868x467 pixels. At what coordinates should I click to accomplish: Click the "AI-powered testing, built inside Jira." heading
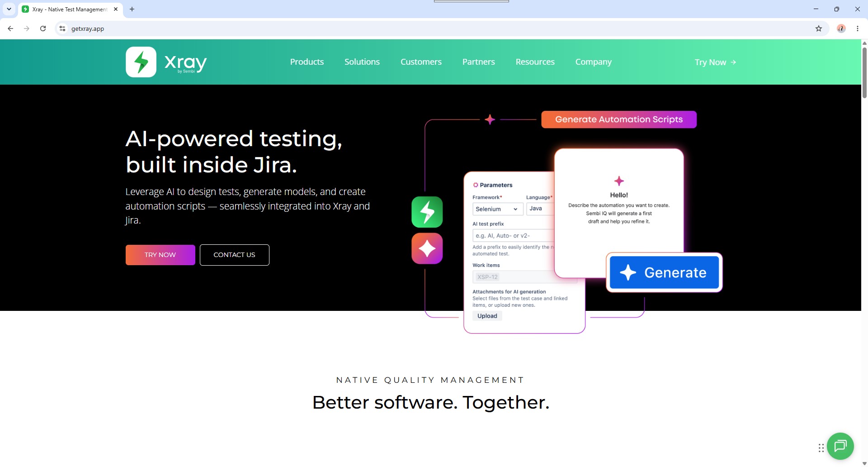click(234, 152)
